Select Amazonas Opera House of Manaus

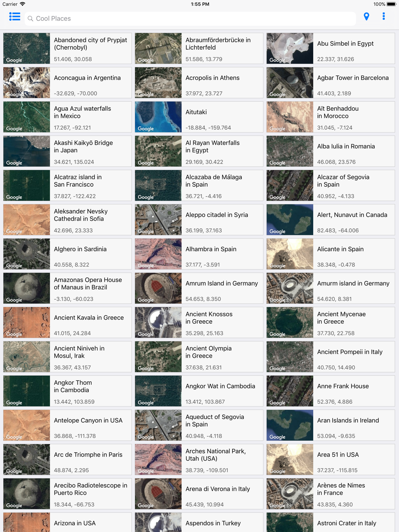click(67, 288)
